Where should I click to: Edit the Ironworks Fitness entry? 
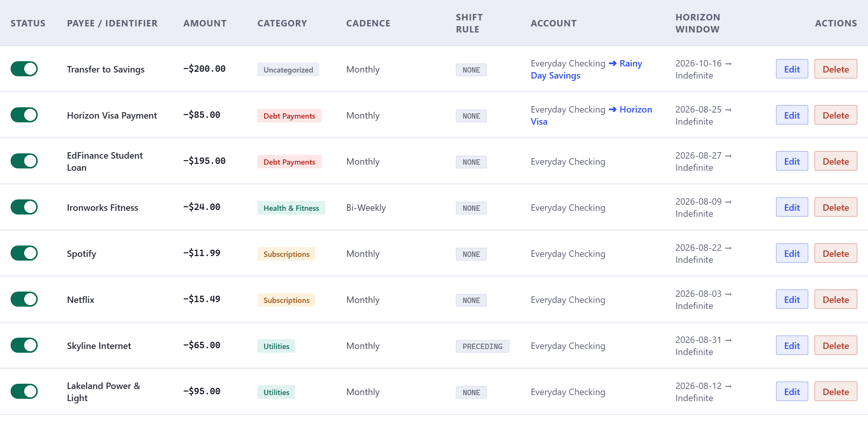[x=792, y=207]
